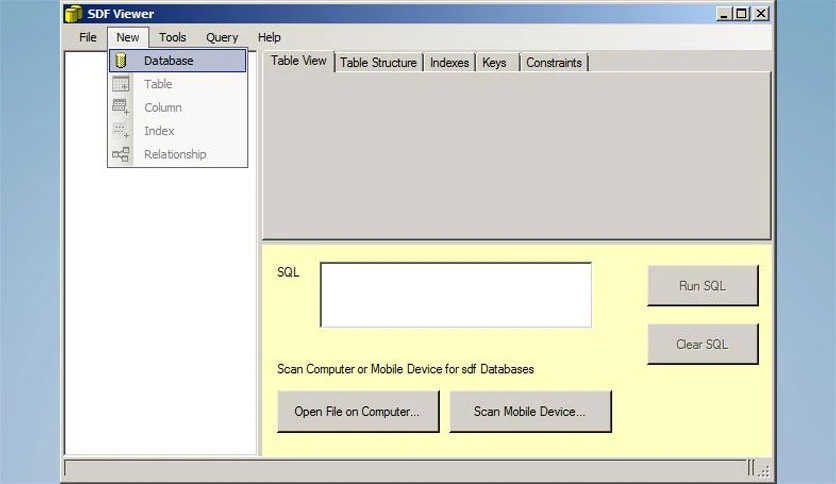Click Scan Mobile Device button
This screenshot has height=484, width=836.
point(530,412)
